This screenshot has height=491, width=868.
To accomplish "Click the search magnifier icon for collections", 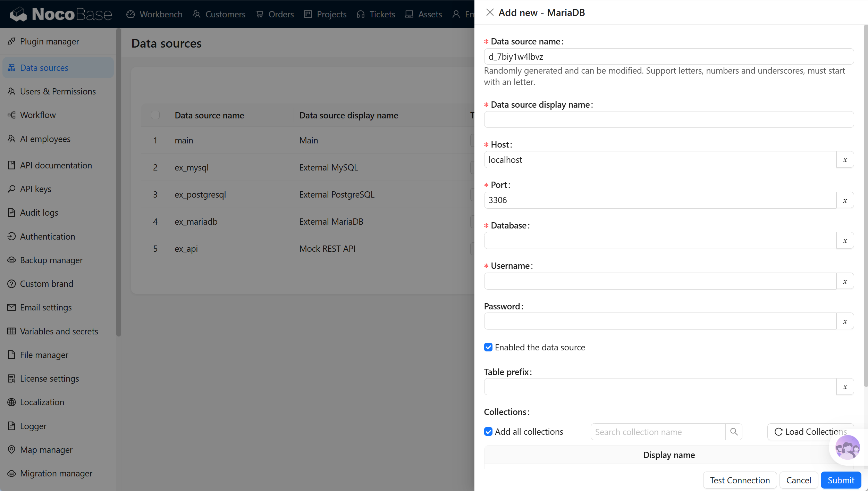I will click(734, 432).
